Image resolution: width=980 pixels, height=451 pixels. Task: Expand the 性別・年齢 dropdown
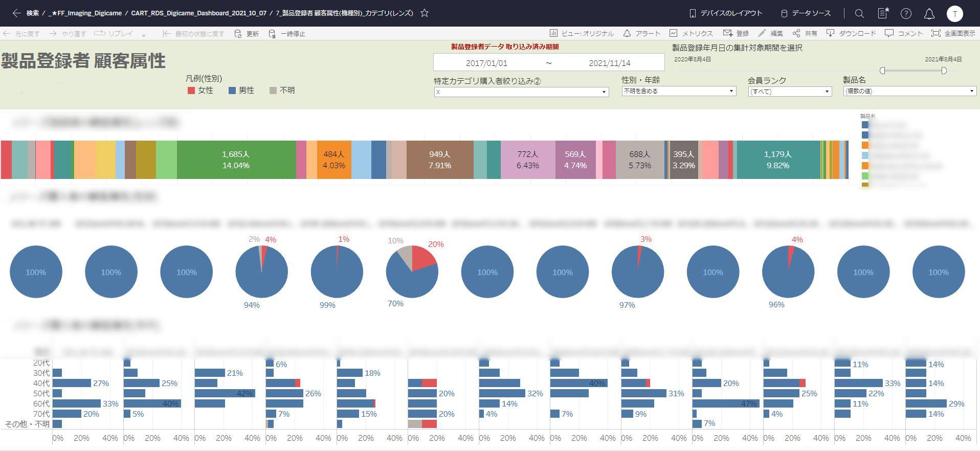click(679, 91)
